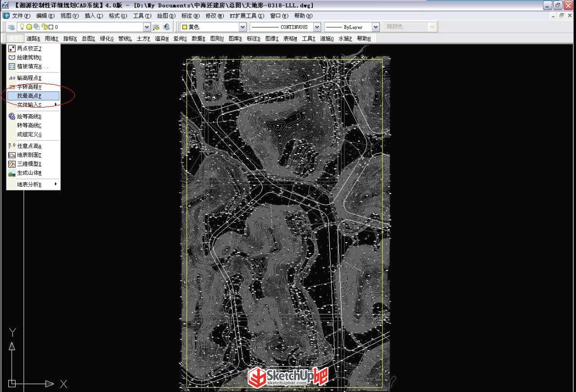Open the CONTINUOUS linetype dropdown
The image size is (576, 392).
pyautogui.click(x=317, y=27)
